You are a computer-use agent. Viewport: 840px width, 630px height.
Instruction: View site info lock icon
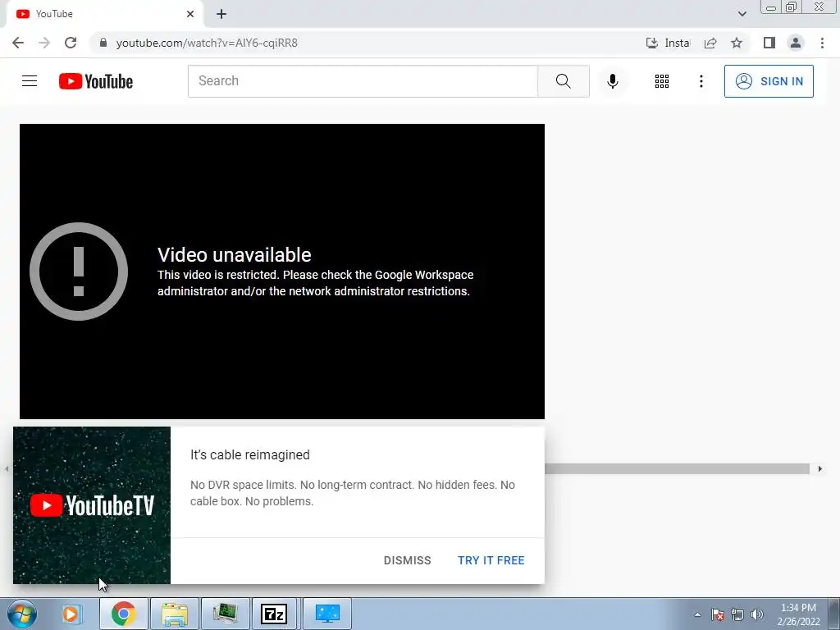click(103, 43)
